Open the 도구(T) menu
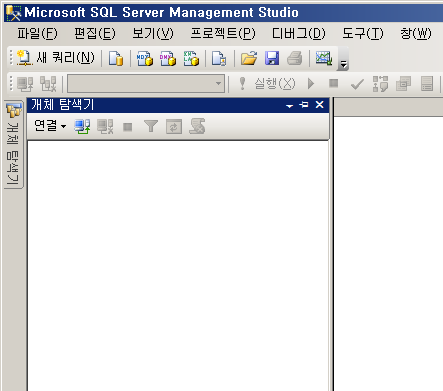This screenshot has width=443, height=391. tap(363, 33)
